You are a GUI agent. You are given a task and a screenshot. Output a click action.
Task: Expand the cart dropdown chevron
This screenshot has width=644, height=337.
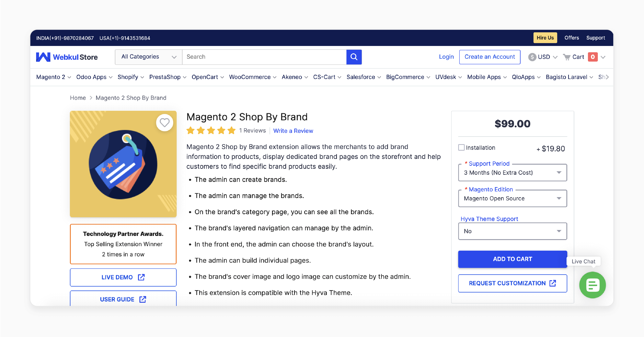click(603, 57)
